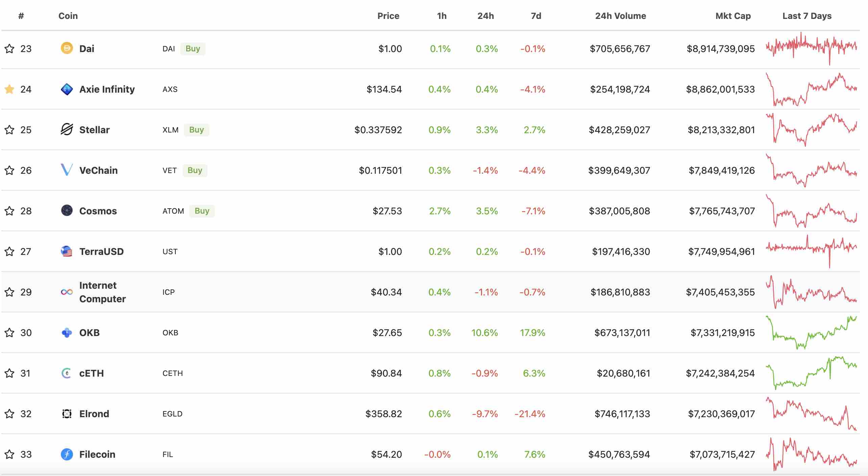Viewport: 868px width, 476px height.
Task: Click the TerraUSD coin logo icon
Action: click(x=67, y=251)
